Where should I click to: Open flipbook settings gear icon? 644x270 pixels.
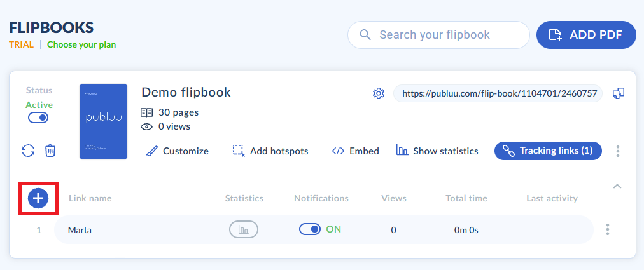pyautogui.click(x=378, y=93)
